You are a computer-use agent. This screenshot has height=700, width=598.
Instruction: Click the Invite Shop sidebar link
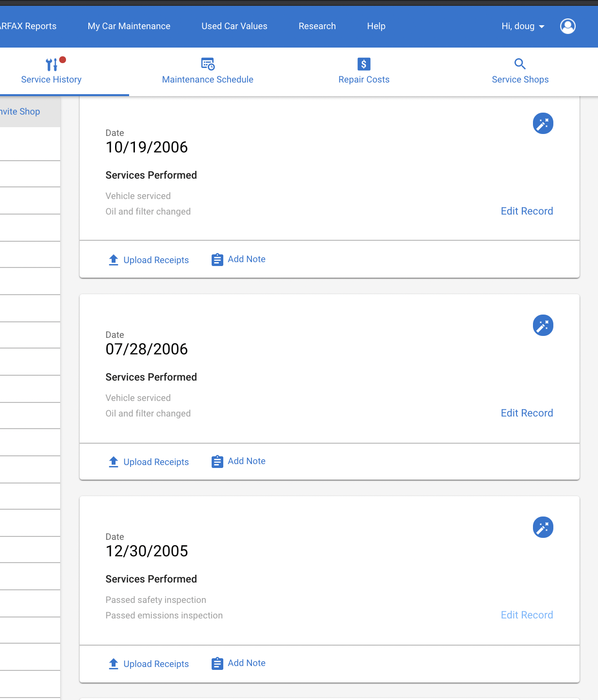pos(20,112)
